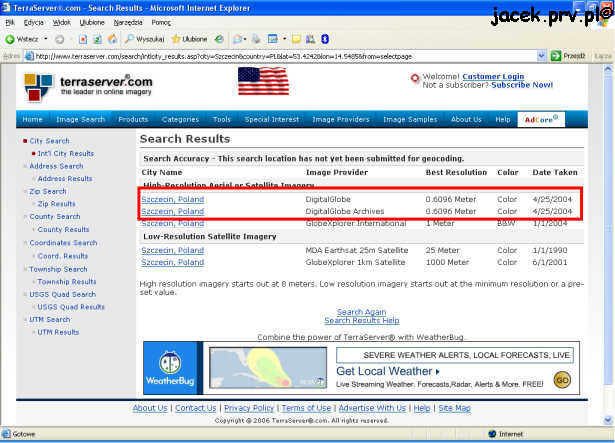Go to Home in site navigation

point(33,119)
